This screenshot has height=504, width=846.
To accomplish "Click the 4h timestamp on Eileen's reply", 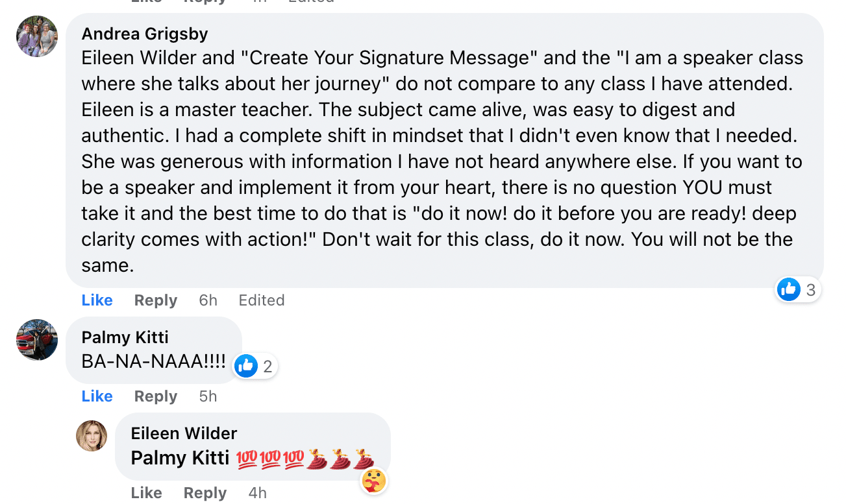I will (x=257, y=493).
